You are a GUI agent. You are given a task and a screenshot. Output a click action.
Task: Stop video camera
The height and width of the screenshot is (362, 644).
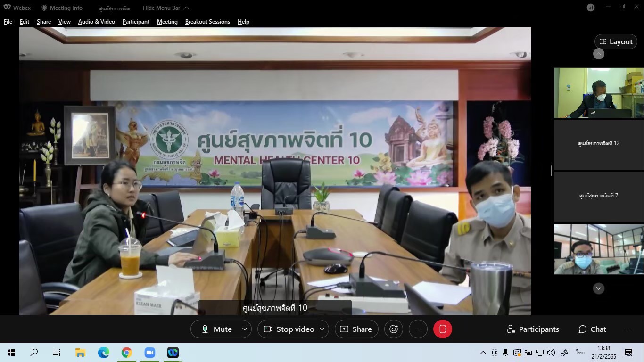point(289,329)
